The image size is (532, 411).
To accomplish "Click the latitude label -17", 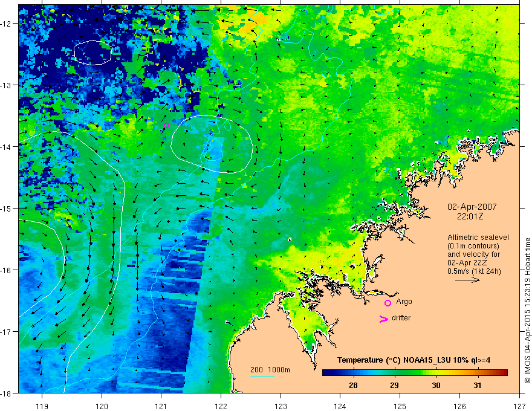I will [x=7, y=332].
